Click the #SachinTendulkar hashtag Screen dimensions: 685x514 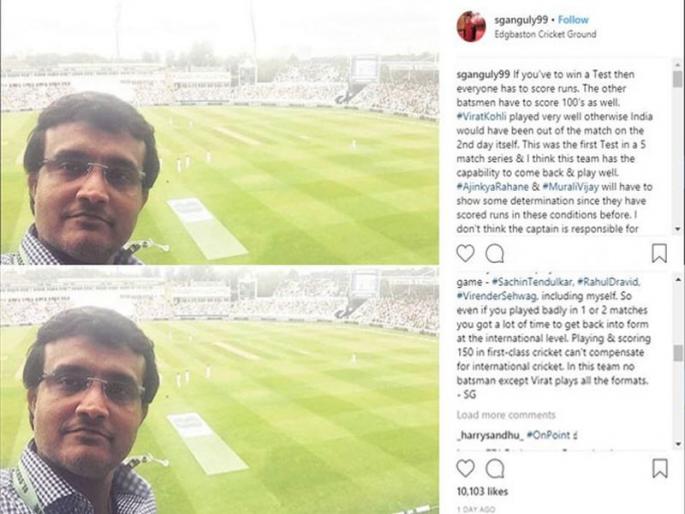click(x=531, y=283)
